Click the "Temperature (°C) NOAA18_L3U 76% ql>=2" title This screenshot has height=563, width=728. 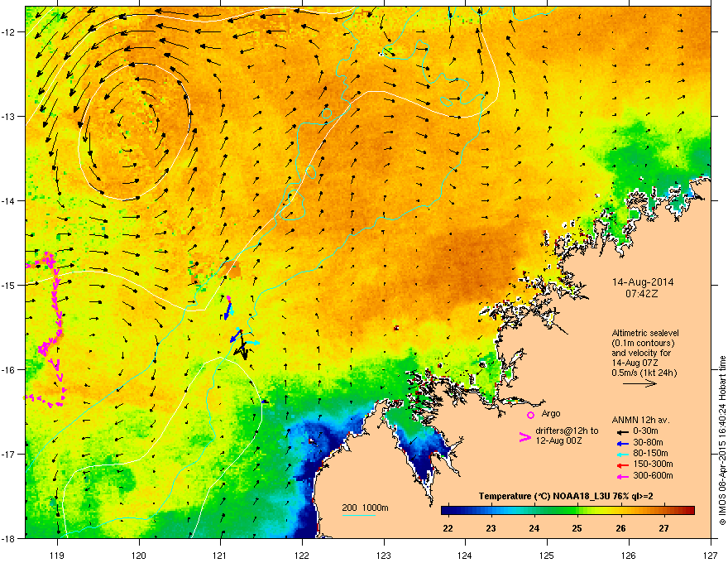click(x=566, y=496)
